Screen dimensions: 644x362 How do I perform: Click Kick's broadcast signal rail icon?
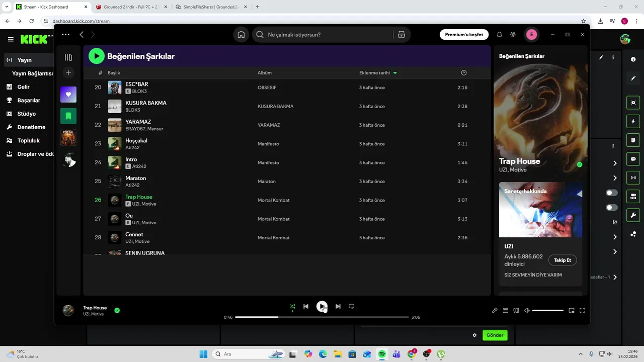(x=633, y=177)
